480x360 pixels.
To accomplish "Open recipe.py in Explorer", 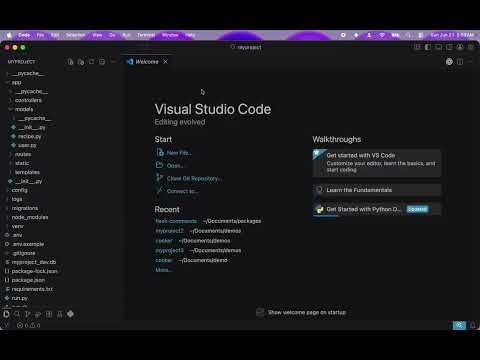I will [x=29, y=136].
